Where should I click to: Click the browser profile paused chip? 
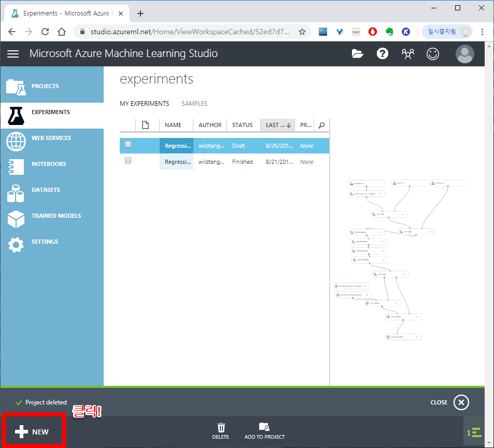click(447, 32)
